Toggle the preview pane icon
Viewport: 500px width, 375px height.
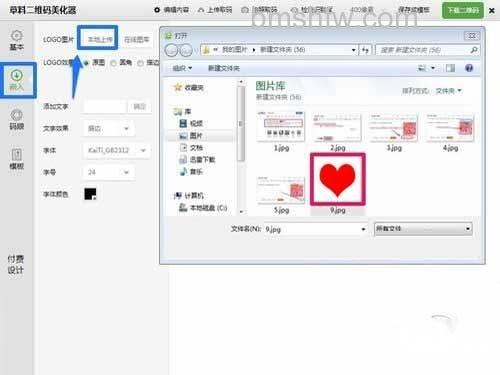pyautogui.click(x=450, y=68)
